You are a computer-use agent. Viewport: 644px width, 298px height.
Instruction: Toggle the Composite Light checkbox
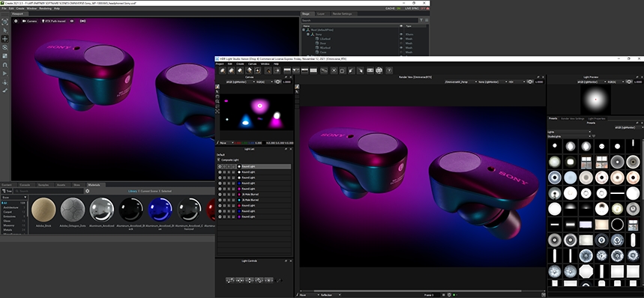coord(218,160)
